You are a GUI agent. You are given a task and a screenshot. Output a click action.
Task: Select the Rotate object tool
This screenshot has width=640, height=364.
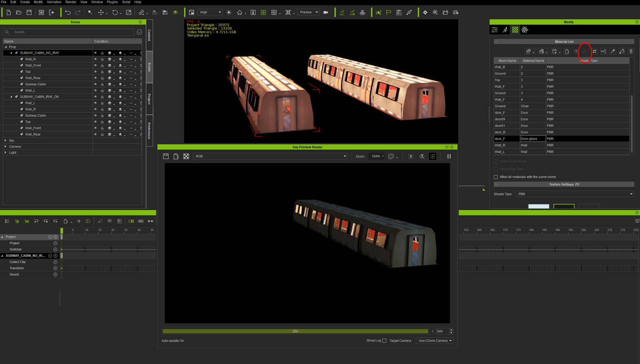115,12
